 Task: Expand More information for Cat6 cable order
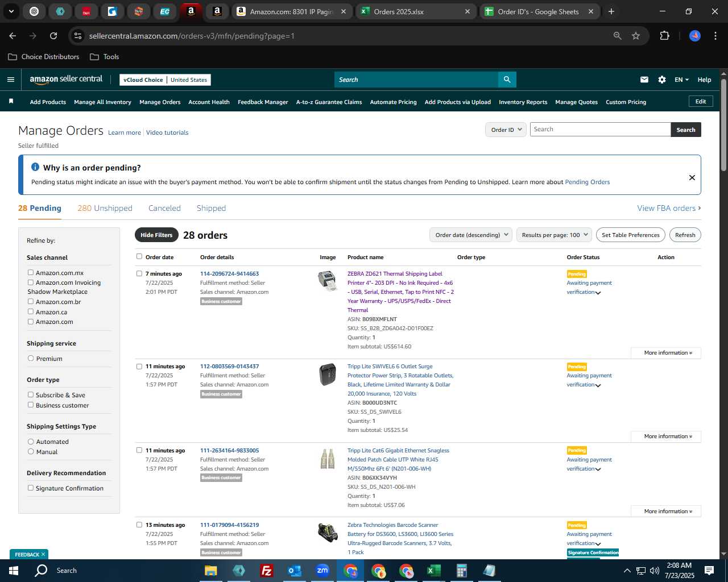[666, 512]
